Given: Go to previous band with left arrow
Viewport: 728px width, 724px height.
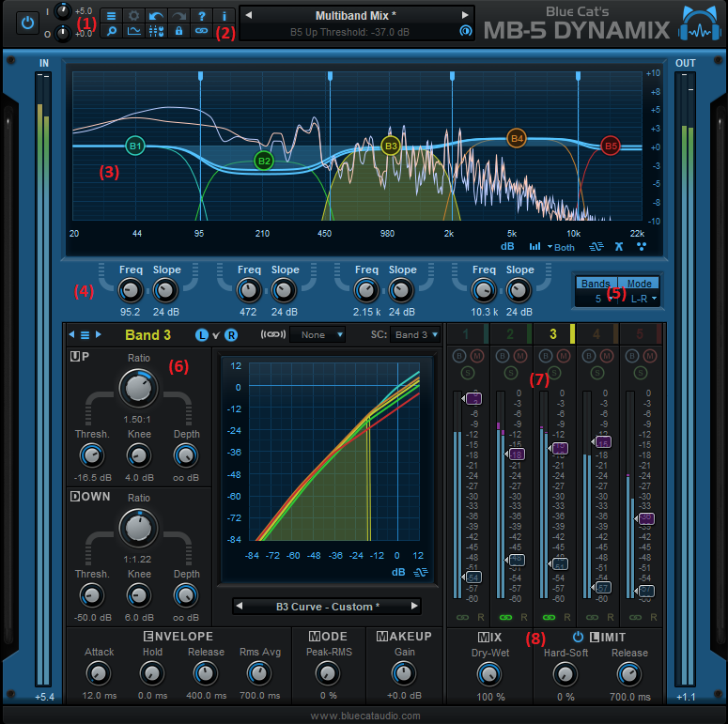Looking at the screenshot, I should coord(71,334).
